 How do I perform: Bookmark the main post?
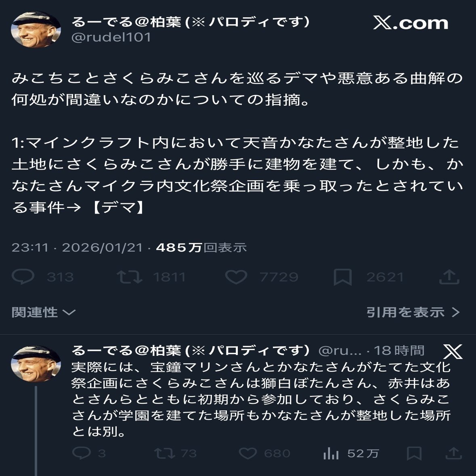point(342,277)
